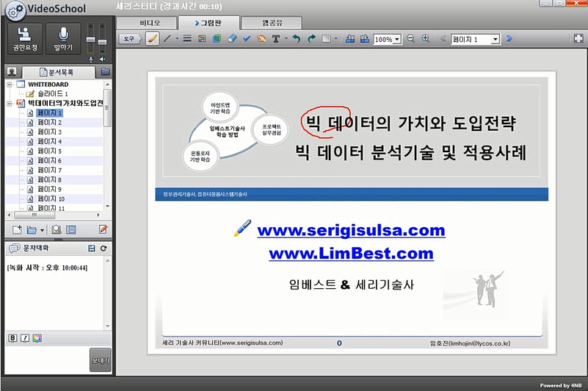The width and height of the screenshot is (588, 391).
Task: Click first blue page layout icon left of zoom
Action: click(x=350, y=39)
